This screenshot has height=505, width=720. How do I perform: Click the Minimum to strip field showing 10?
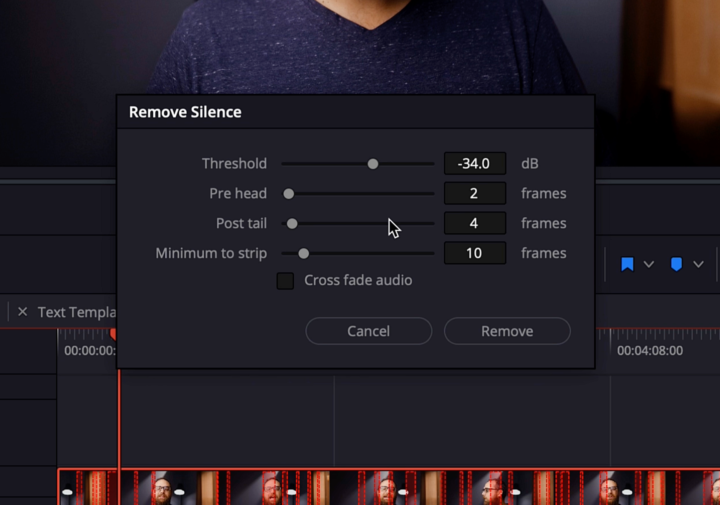475,253
